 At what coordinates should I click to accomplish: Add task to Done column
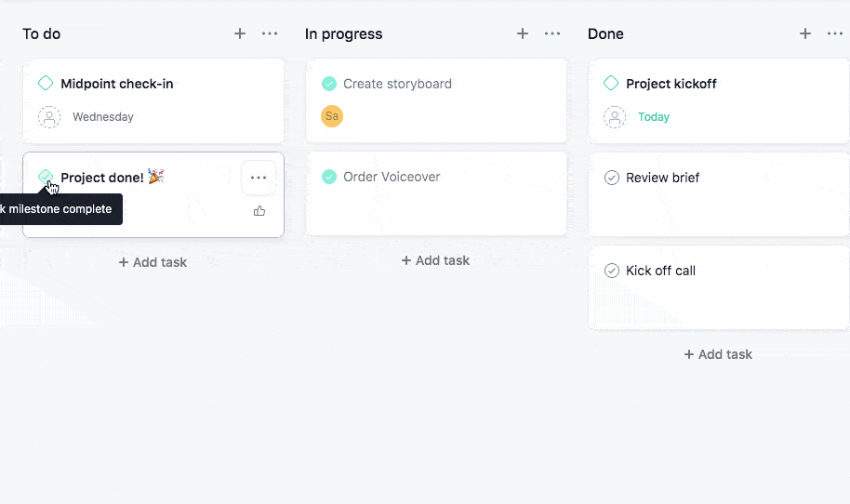pyautogui.click(x=719, y=354)
